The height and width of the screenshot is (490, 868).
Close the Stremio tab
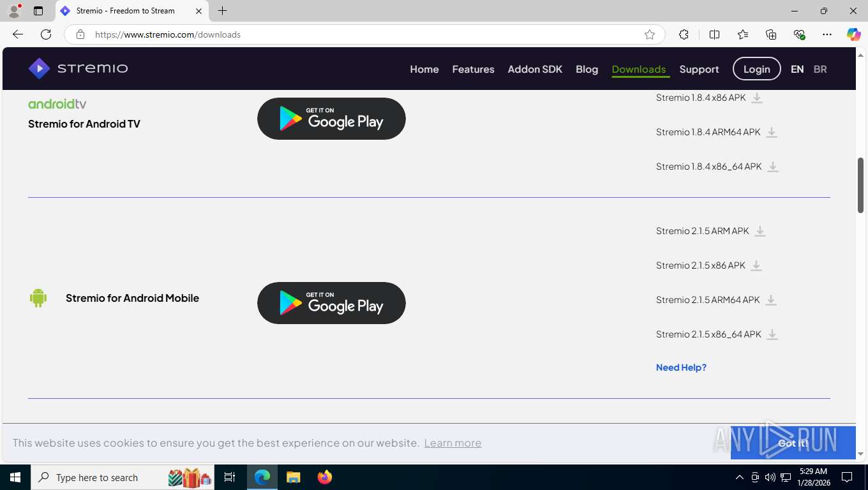point(199,11)
